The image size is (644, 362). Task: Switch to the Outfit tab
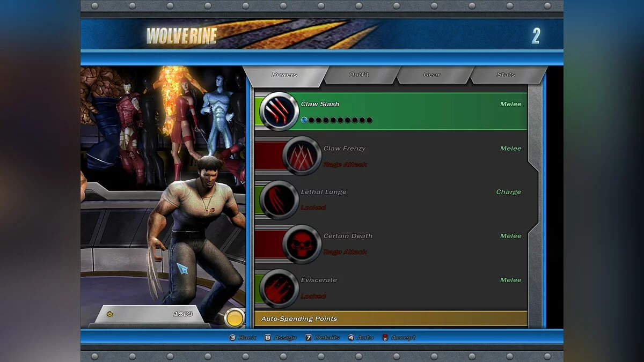pos(359,75)
